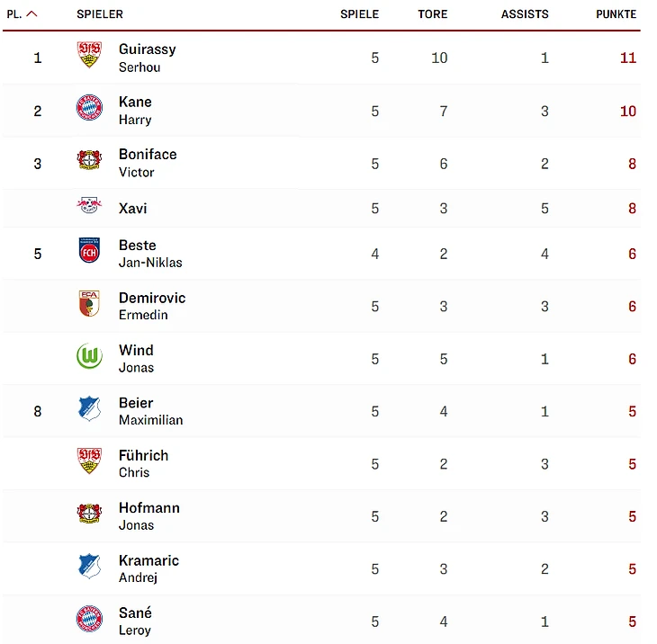Click the Wolfsburg logo next to Wind
Viewport: 657px width, 644px height.
tap(89, 357)
